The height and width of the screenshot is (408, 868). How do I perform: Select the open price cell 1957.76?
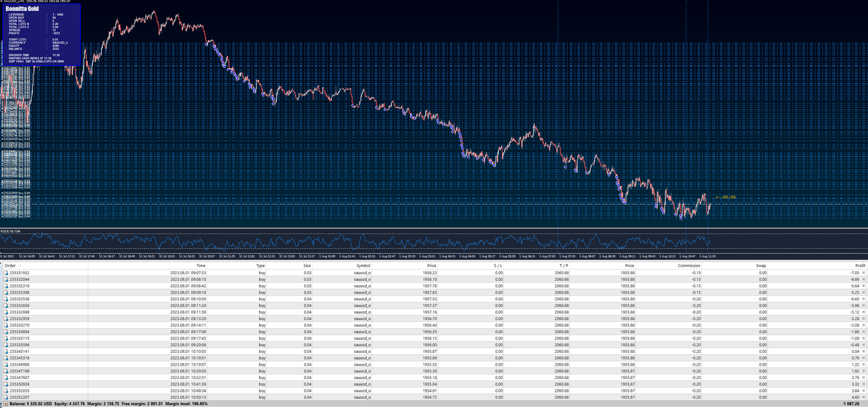click(430, 286)
